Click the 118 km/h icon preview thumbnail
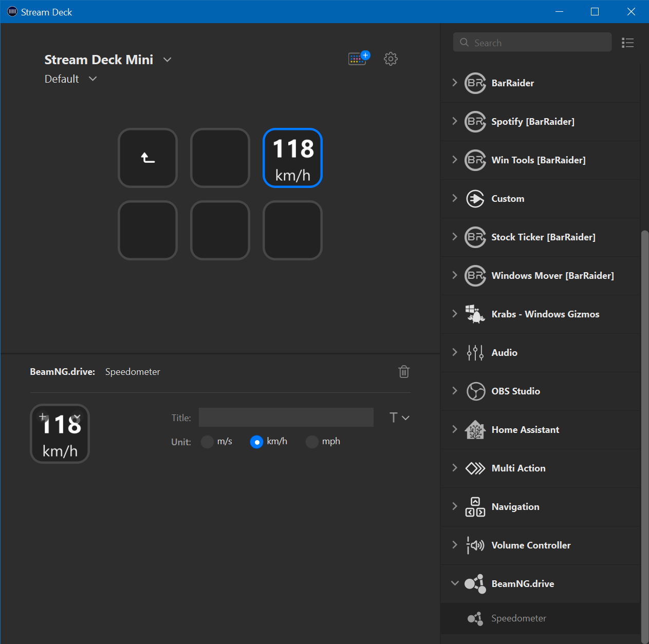The width and height of the screenshot is (649, 644). click(x=60, y=434)
